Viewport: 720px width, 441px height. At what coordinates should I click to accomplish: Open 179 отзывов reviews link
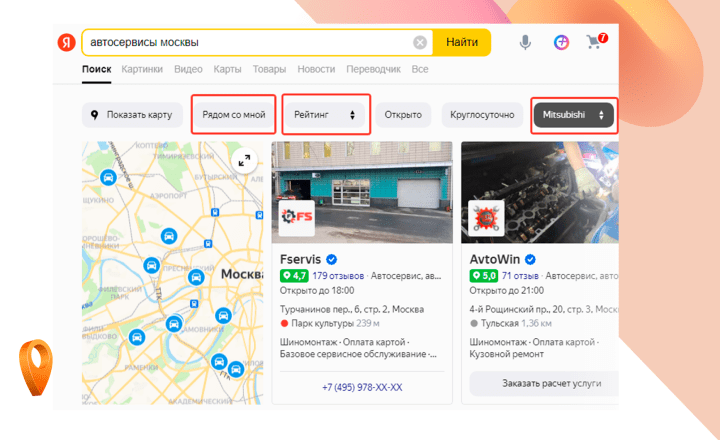(x=338, y=276)
